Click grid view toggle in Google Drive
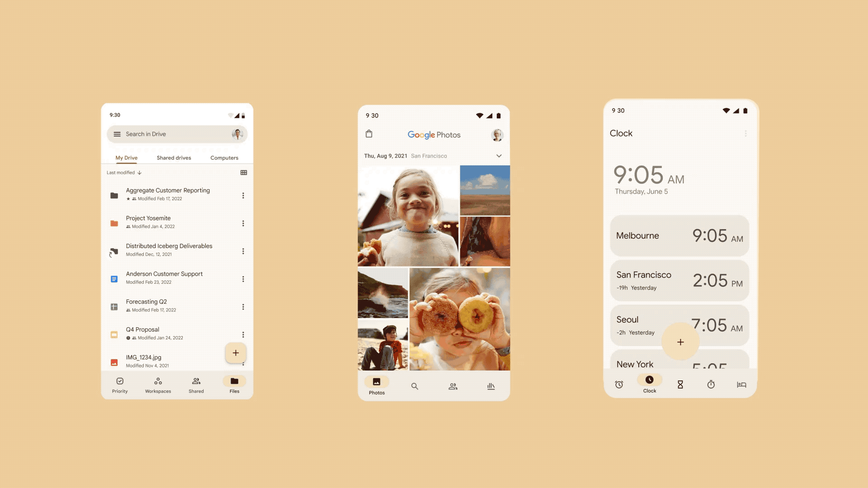The width and height of the screenshot is (868, 488). 243,172
